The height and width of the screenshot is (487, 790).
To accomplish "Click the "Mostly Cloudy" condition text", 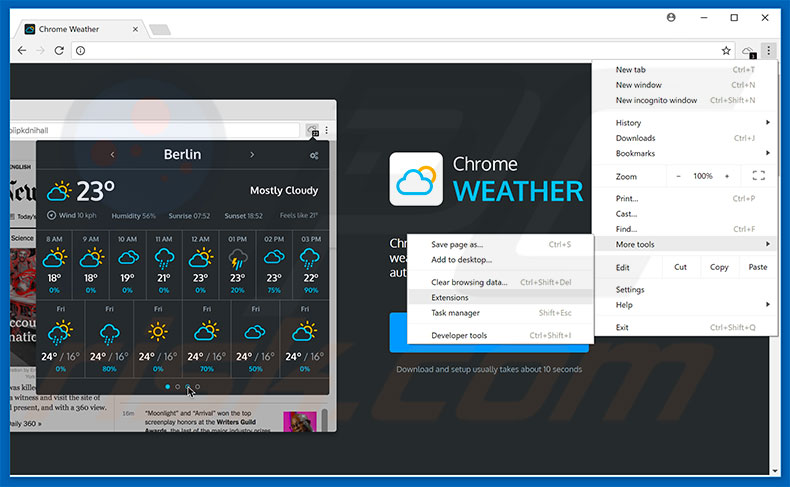I will pyautogui.click(x=284, y=191).
